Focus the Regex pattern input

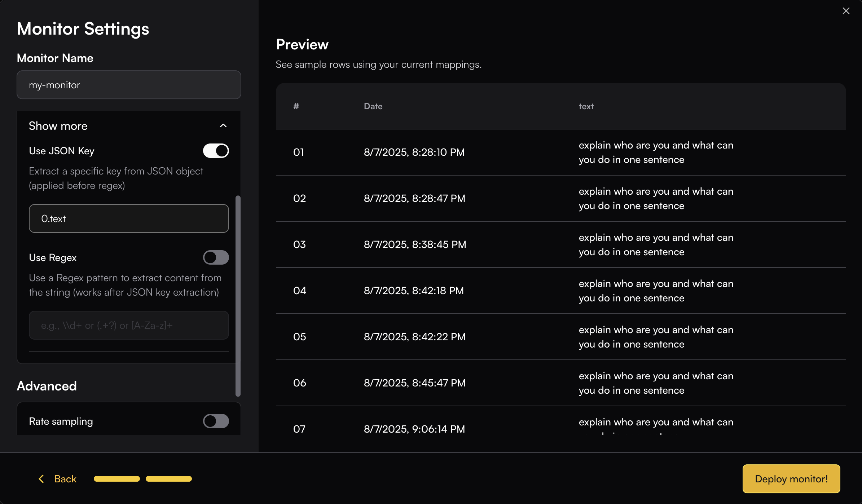(x=129, y=325)
